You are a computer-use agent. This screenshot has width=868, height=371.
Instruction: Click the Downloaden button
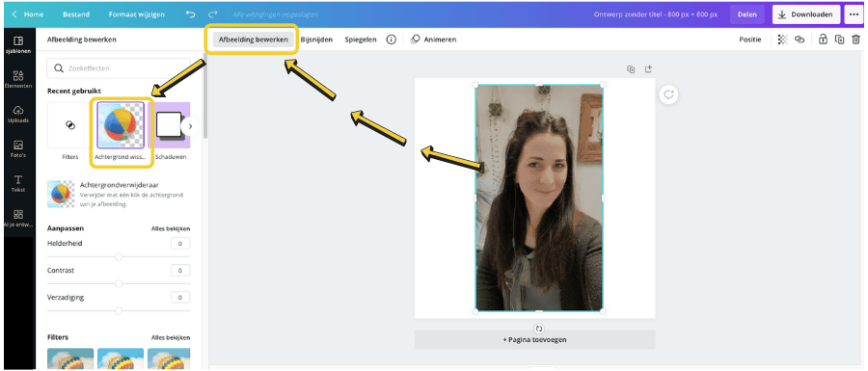click(806, 14)
